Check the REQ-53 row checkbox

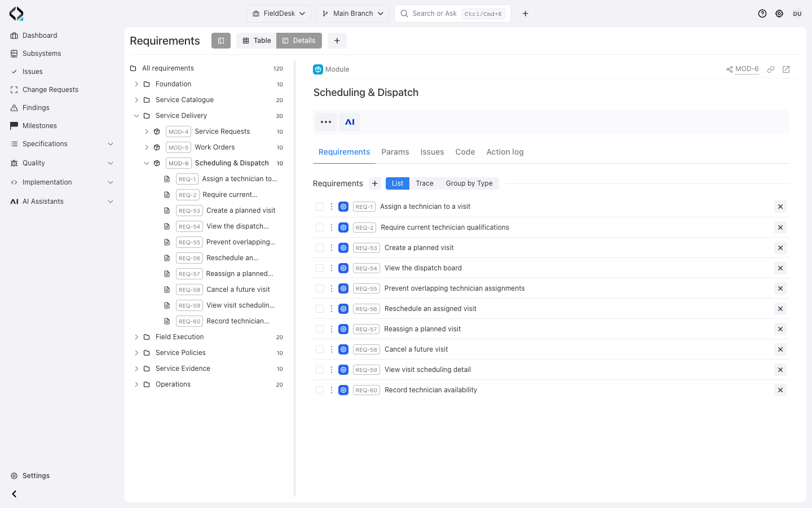click(320, 248)
